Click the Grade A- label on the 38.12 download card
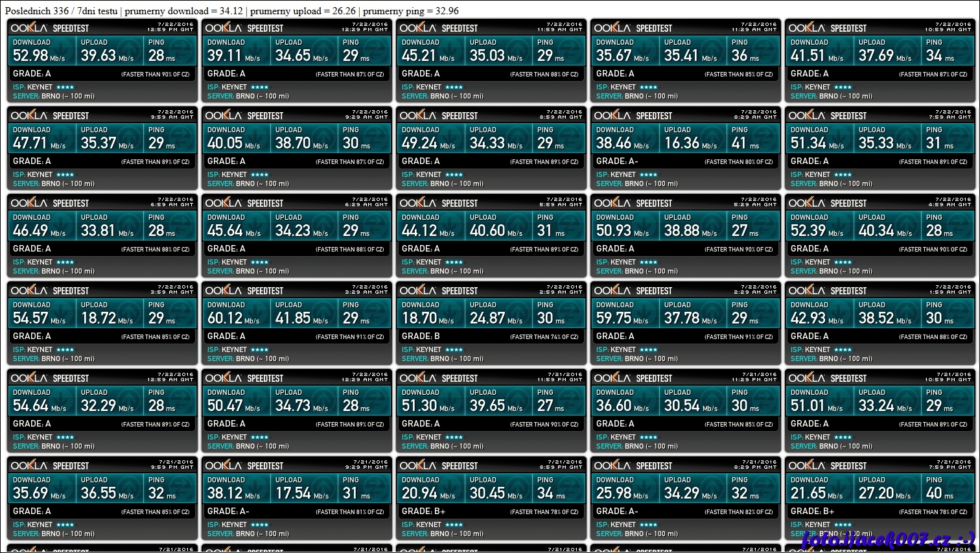 click(x=228, y=511)
